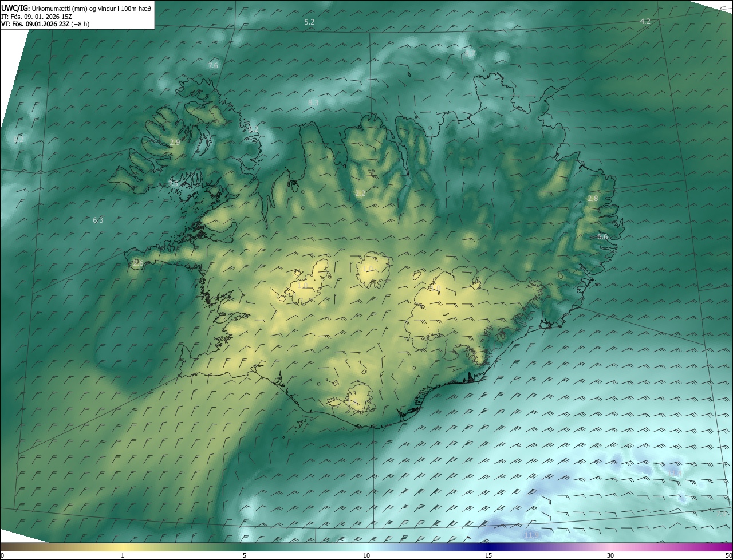The image size is (733, 560).
Task: Click the 1 tick label on the color scale
Action: coord(123,555)
